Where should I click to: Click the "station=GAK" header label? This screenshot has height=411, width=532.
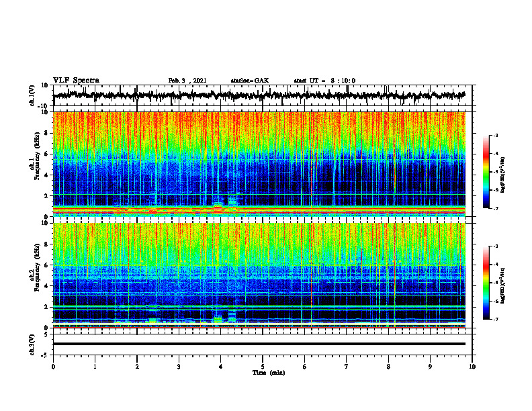coord(250,81)
